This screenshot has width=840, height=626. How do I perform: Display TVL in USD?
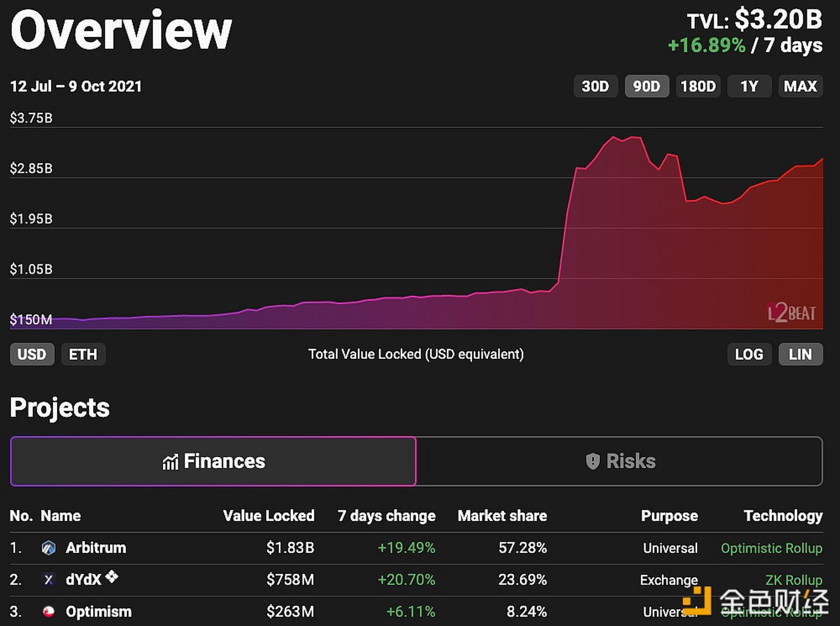tap(32, 354)
